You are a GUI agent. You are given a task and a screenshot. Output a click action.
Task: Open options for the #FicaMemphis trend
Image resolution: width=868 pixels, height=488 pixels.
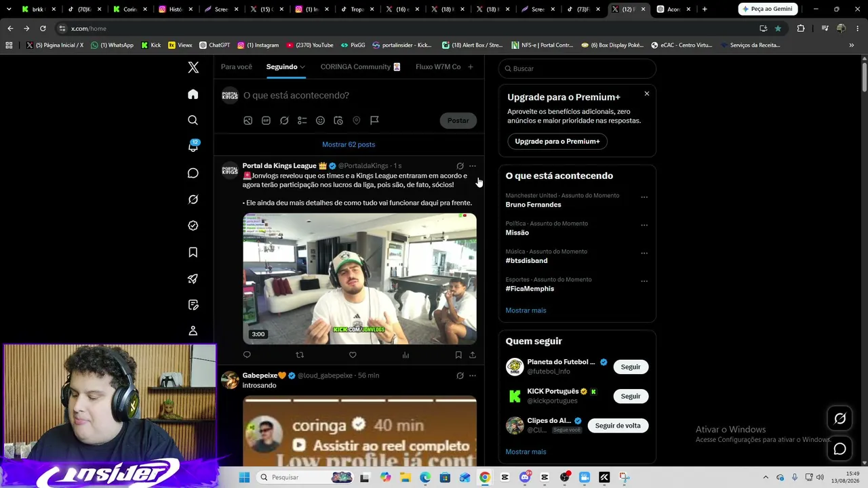point(644,281)
